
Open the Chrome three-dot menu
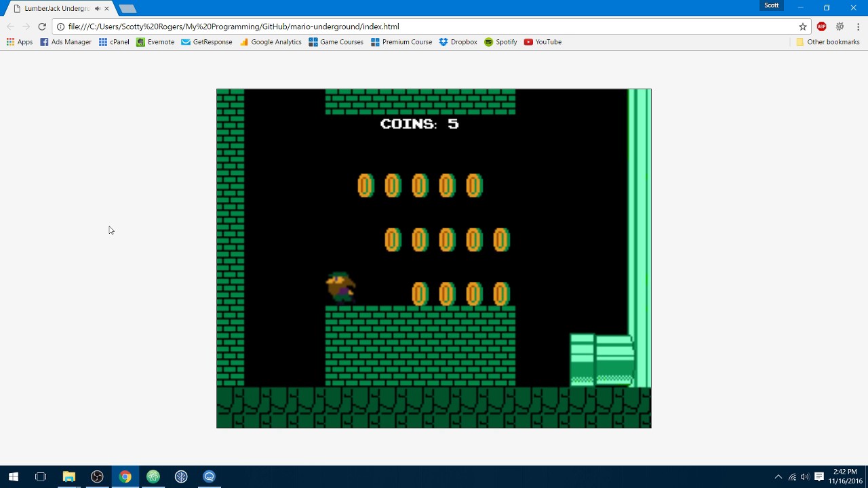pyautogui.click(x=859, y=26)
